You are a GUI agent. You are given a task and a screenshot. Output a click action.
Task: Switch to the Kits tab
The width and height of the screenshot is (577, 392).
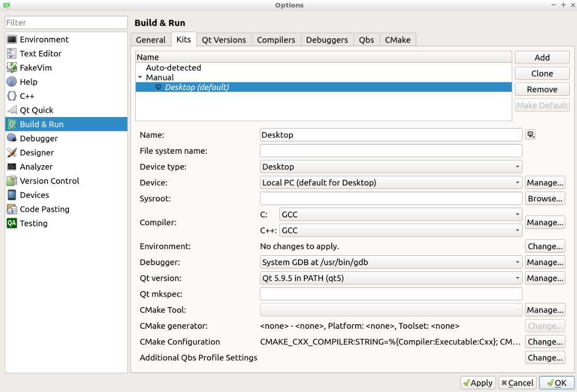184,39
